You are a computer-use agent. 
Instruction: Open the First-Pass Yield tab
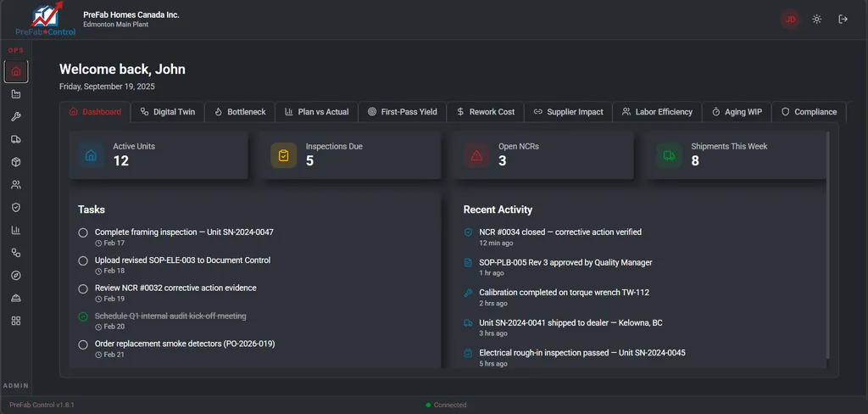coord(403,112)
